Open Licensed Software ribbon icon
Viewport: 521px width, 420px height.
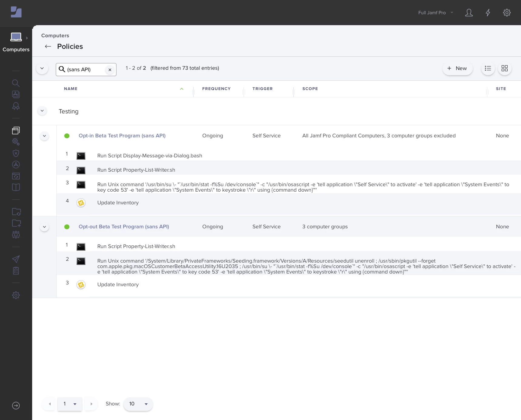(16, 106)
